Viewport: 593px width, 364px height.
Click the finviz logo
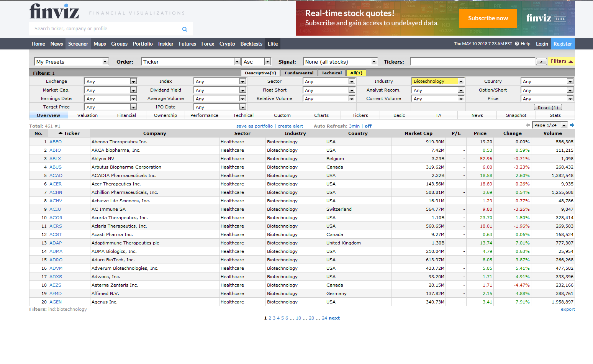coord(54,11)
